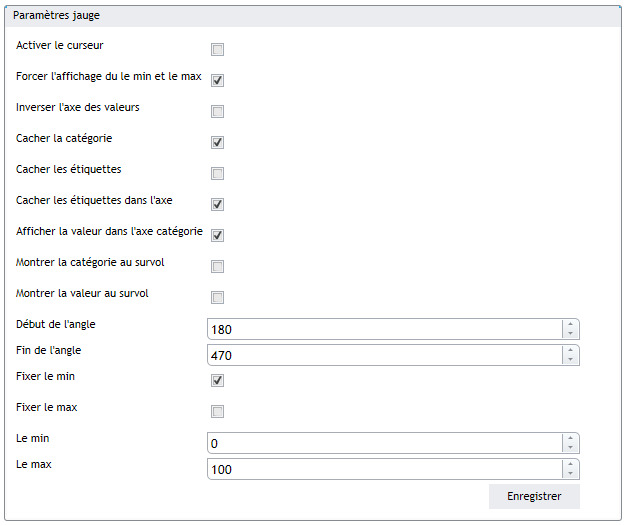628x526 pixels.
Task: Enable the Fixer le max checkbox
Action: [217, 411]
